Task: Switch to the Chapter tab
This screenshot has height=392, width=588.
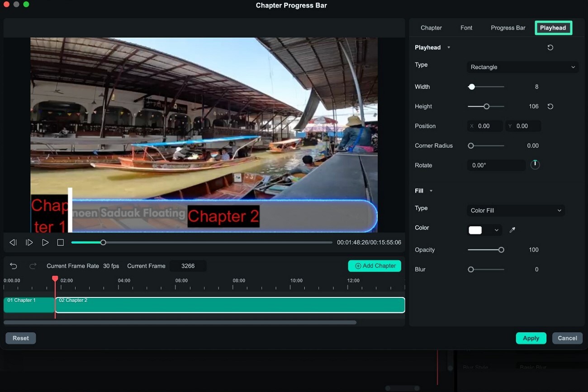Action: (431, 28)
